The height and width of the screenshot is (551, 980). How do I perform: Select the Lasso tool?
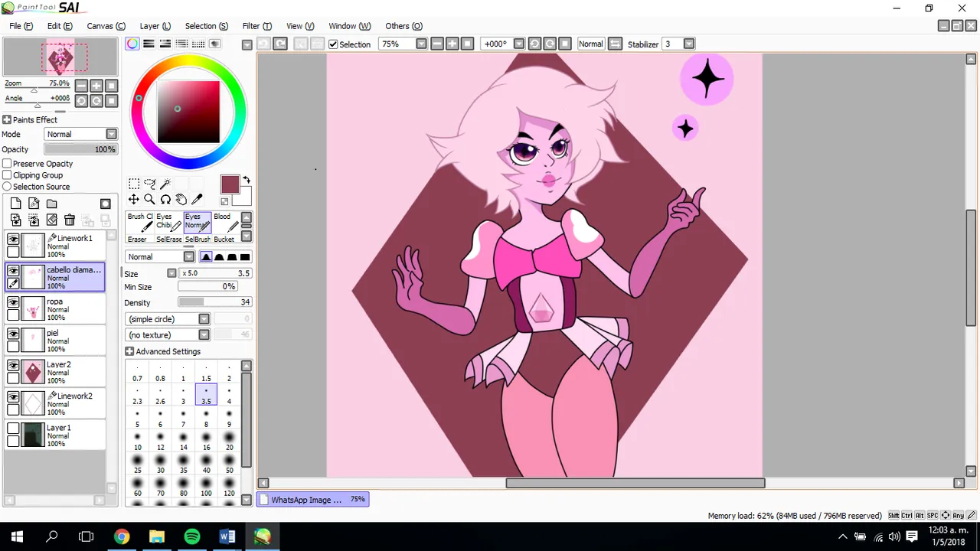pos(149,184)
